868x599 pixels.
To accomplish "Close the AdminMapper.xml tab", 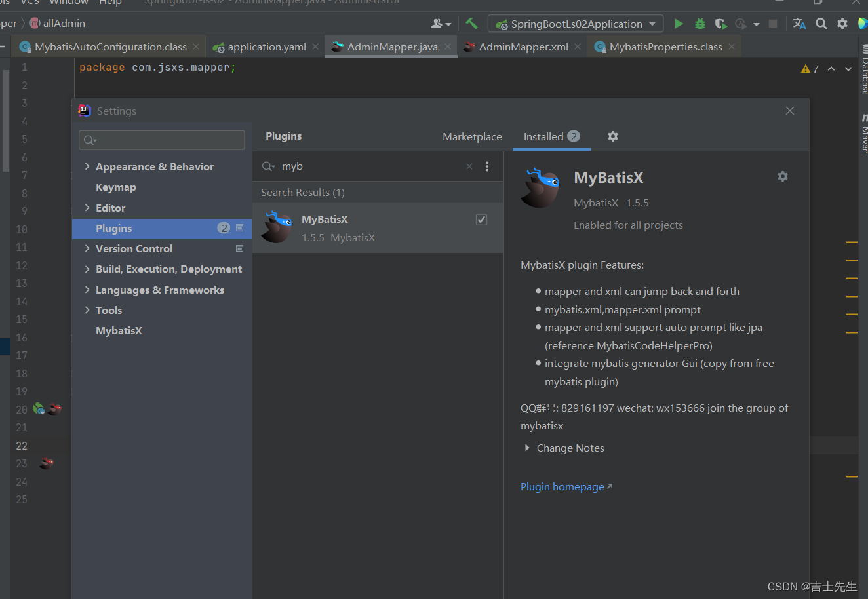I will tap(578, 47).
